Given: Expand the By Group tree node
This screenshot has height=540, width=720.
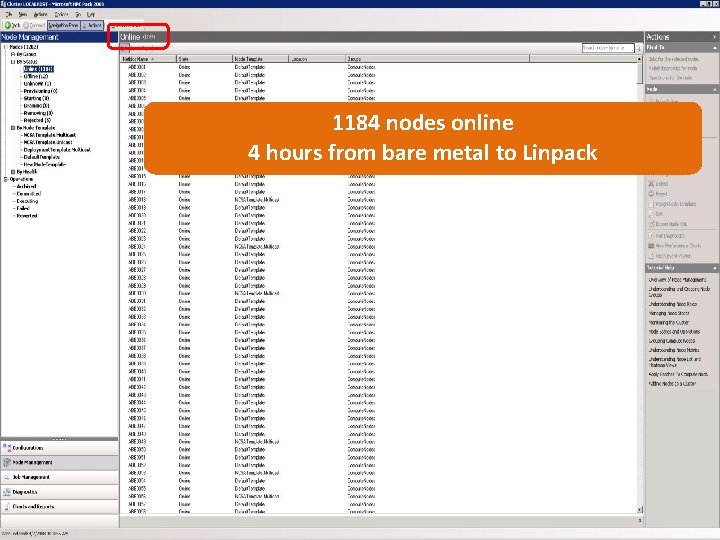Looking at the screenshot, I should (x=13, y=54).
